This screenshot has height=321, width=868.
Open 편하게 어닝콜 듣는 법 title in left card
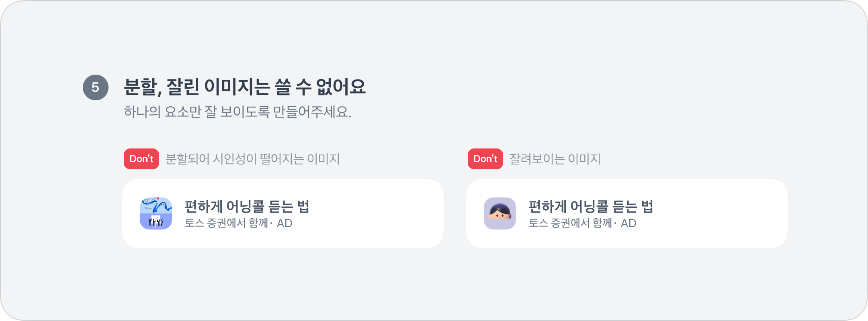click(x=247, y=207)
